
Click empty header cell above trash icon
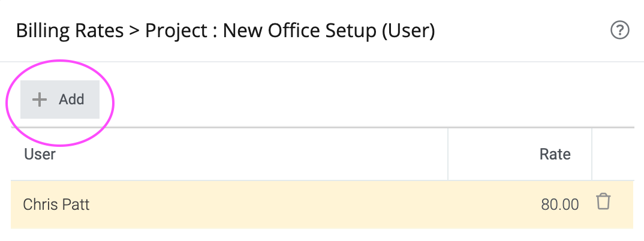point(612,154)
